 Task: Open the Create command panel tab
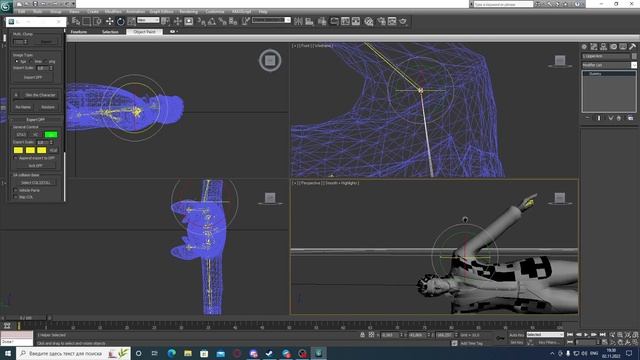click(584, 47)
